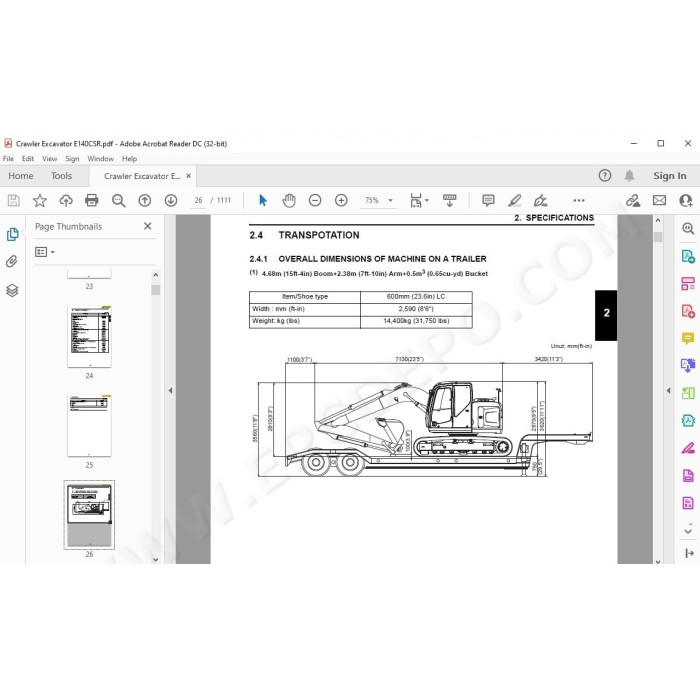The height and width of the screenshot is (700, 700).
Task: Go to the previous page
Action: (145, 200)
